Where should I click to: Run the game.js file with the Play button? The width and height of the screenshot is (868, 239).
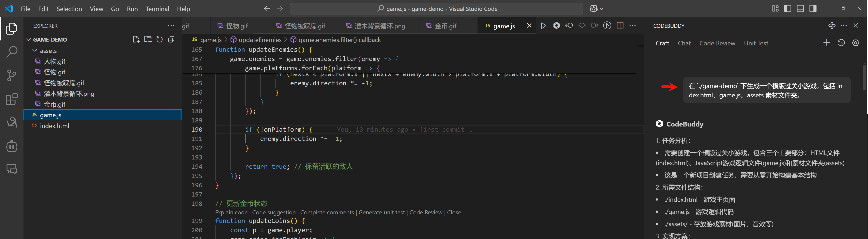(x=544, y=25)
